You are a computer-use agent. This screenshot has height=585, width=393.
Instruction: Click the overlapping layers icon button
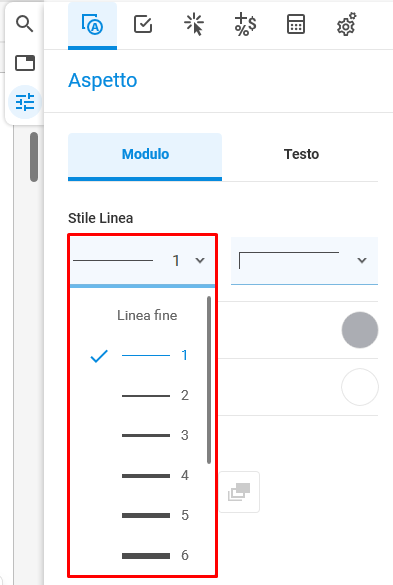(x=239, y=492)
